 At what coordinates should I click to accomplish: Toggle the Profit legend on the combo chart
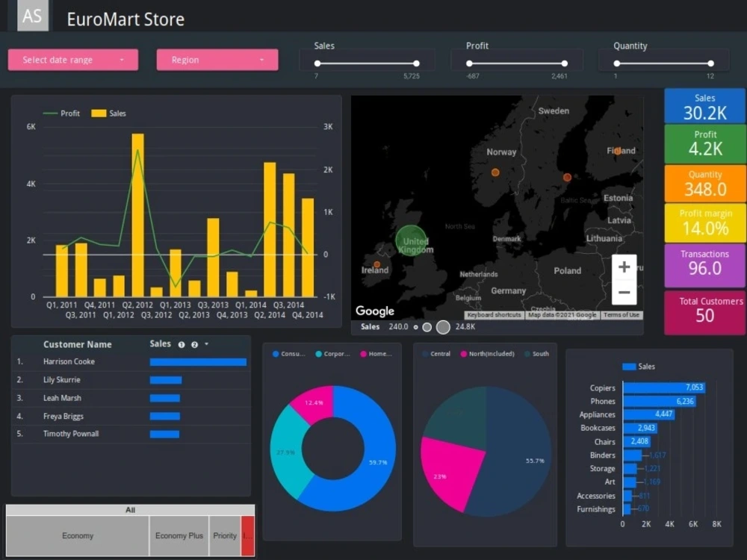(67, 113)
